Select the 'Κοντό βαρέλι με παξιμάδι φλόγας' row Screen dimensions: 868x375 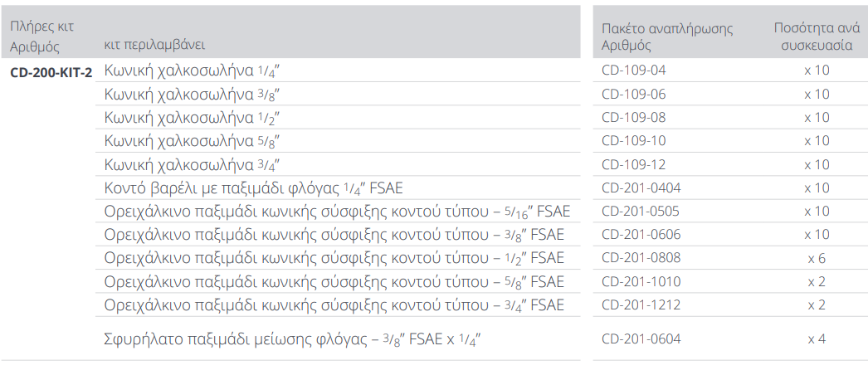click(x=253, y=187)
